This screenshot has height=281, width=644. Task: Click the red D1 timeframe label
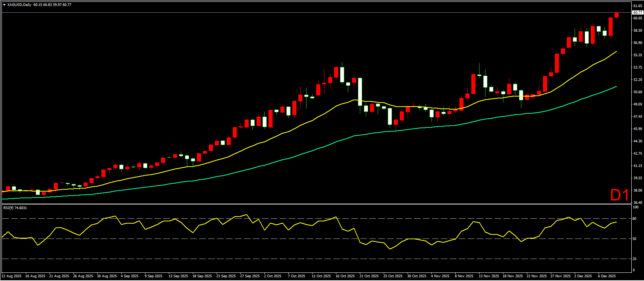(619, 195)
